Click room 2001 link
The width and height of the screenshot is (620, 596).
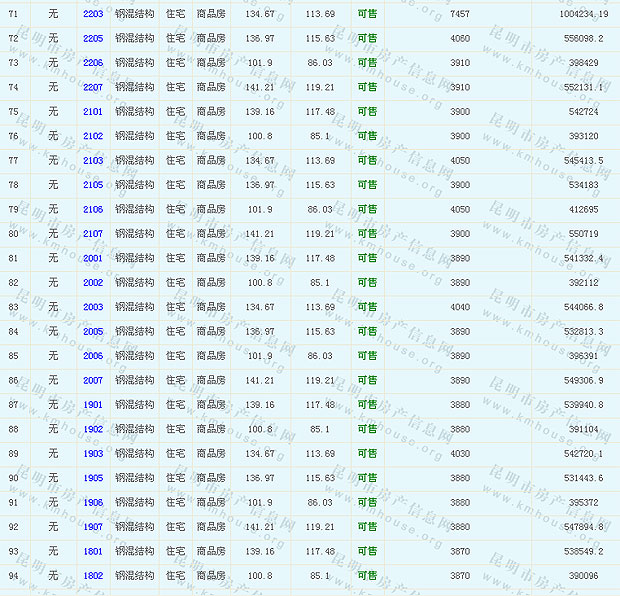tap(93, 258)
